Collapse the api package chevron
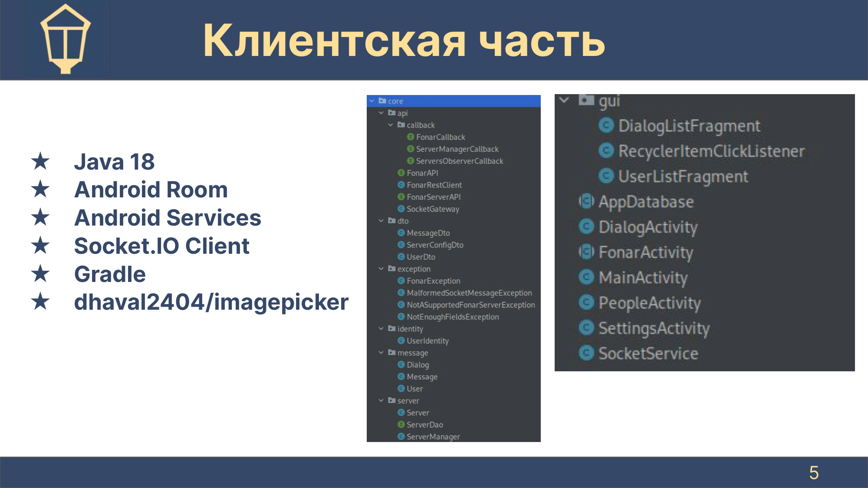Image resolution: width=868 pixels, height=488 pixels. coord(381,113)
